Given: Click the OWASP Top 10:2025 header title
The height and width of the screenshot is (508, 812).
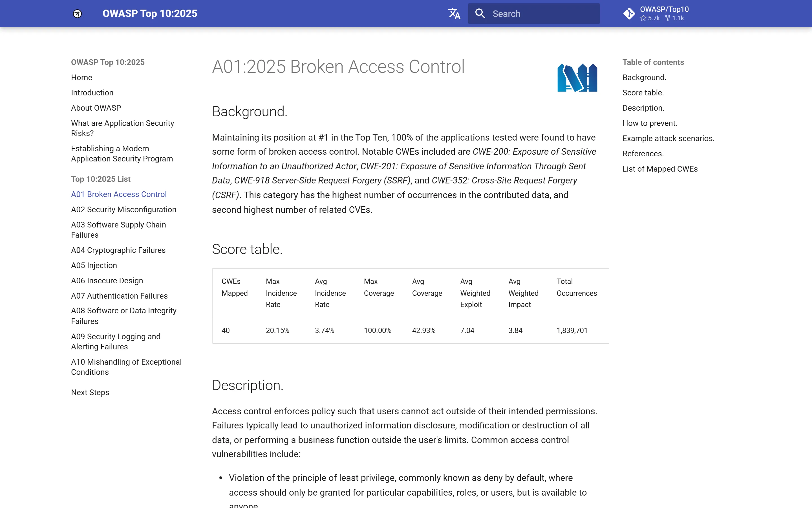Looking at the screenshot, I should [150, 14].
